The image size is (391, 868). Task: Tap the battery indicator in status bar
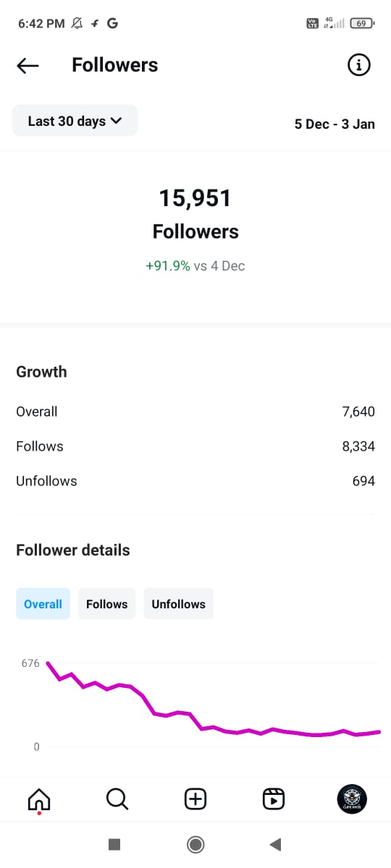362,23
